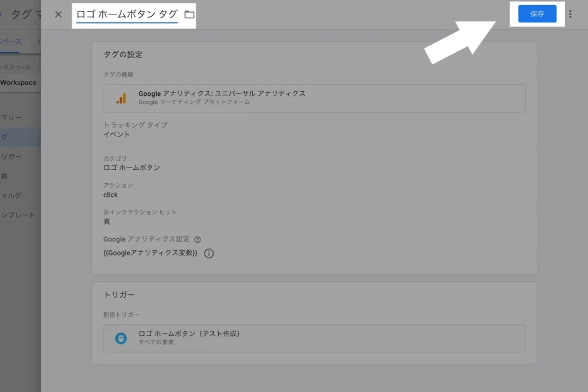Click the {{Googleアナリティクス変数}} variable text
The width and height of the screenshot is (588, 392).
[x=150, y=253]
